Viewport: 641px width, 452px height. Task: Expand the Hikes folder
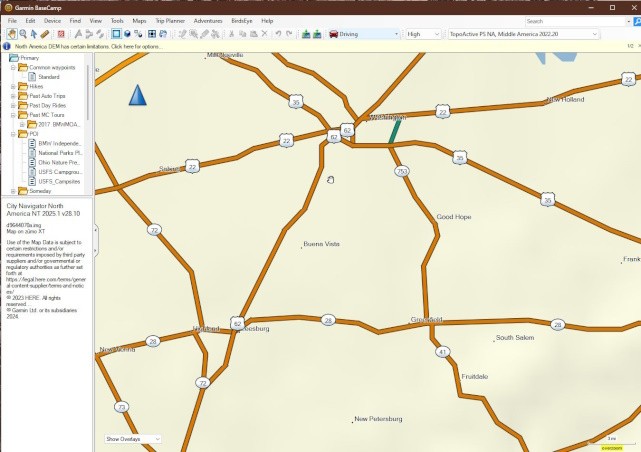tap(13, 86)
